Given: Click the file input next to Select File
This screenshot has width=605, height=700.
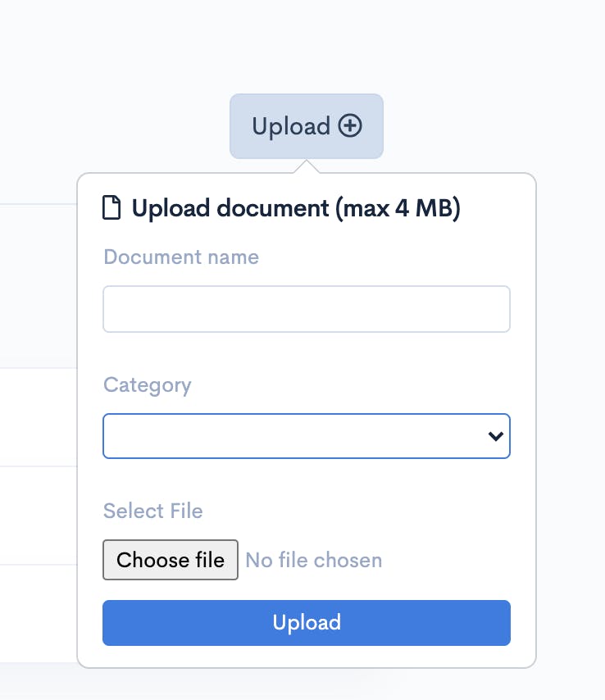Looking at the screenshot, I should coord(243,560).
